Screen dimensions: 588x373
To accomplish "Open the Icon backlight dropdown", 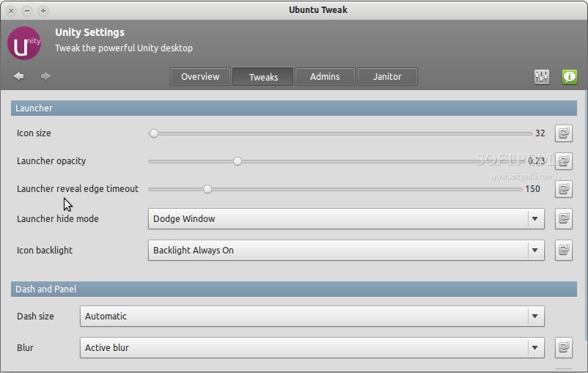I will pos(346,250).
